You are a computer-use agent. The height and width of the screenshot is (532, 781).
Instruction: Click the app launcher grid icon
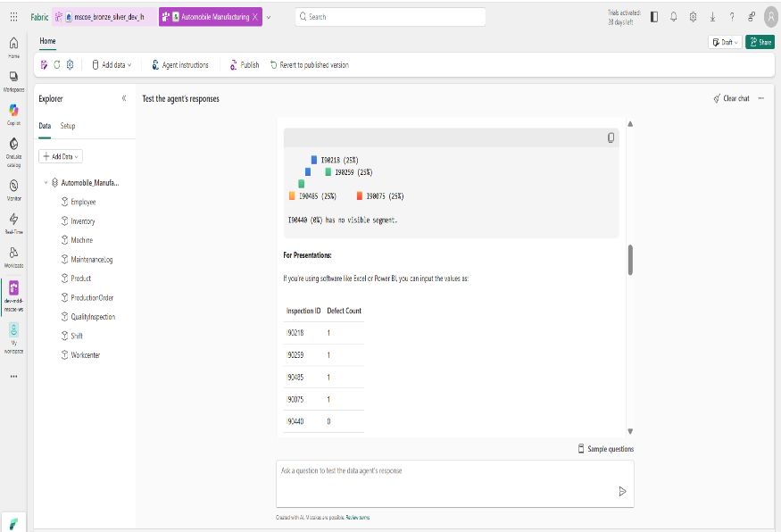[x=13, y=17]
